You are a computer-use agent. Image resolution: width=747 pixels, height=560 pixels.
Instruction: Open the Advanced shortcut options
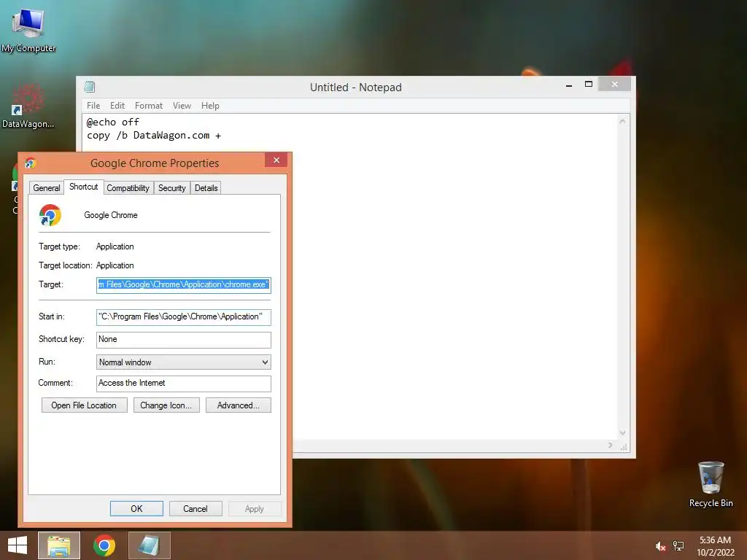click(x=239, y=405)
